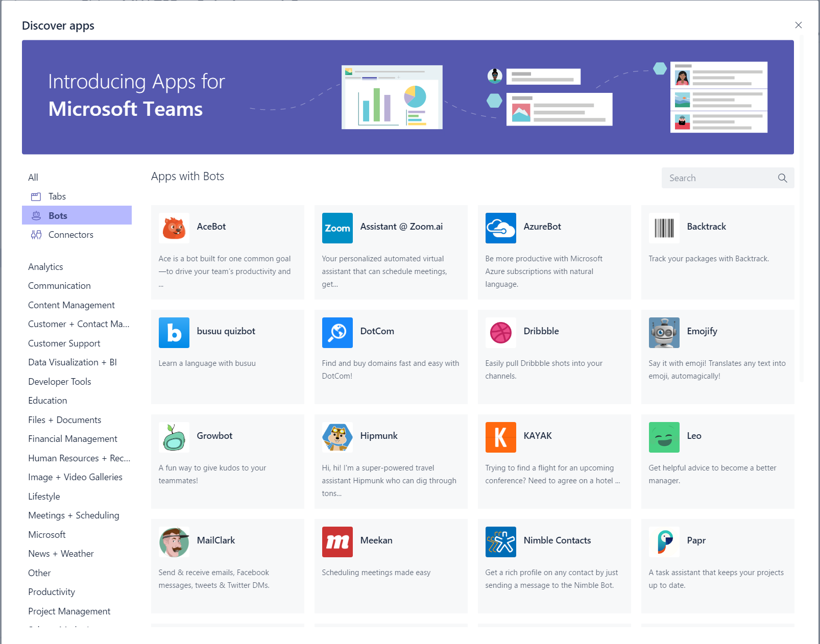Select the AceBot fox icon

pyautogui.click(x=174, y=228)
